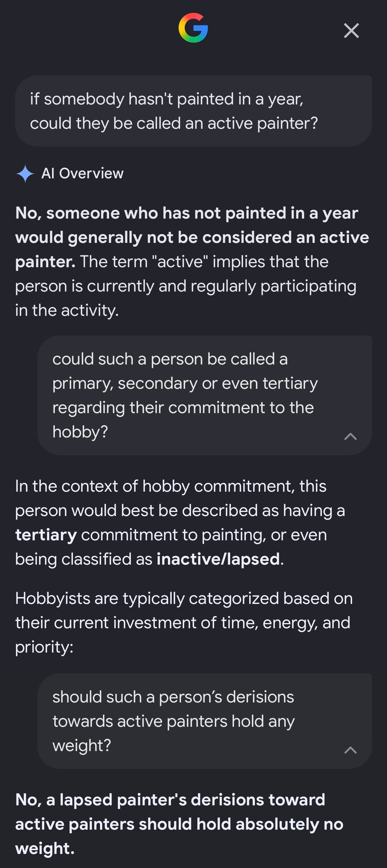Click the bold answer "should hold absolutely no weight"
387x868 pixels.
tap(179, 824)
